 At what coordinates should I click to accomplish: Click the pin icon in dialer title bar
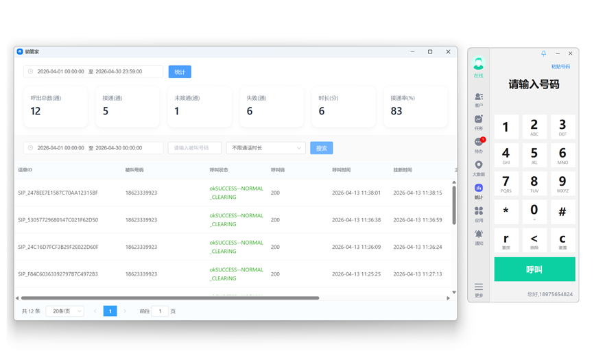543,53
